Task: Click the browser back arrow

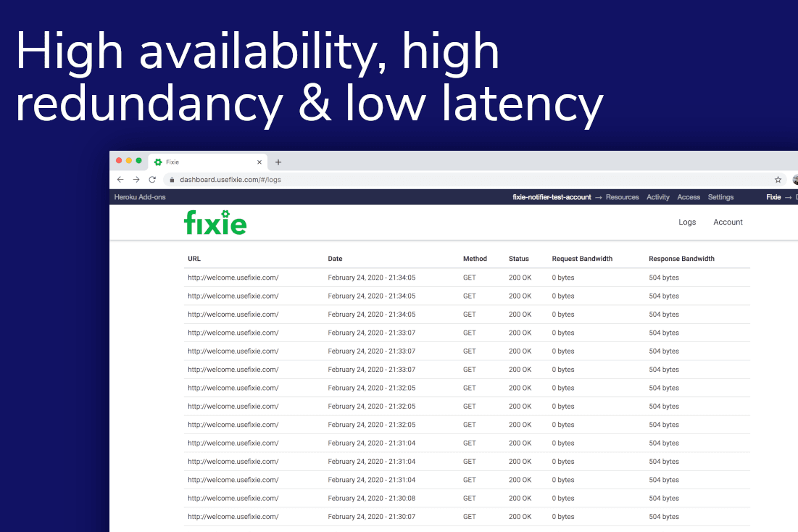Action: point(120,180)
